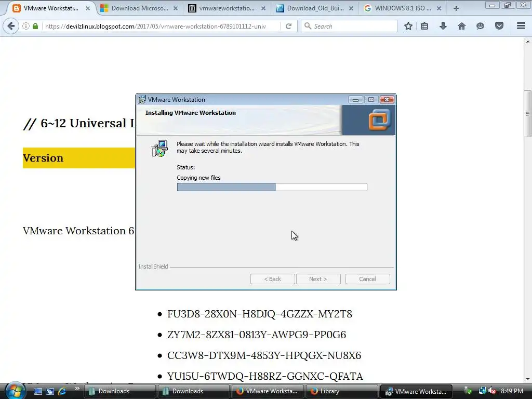The height and width of the screenshot is (399, 532).
Task: Click the green padlock security icon
Action: coord(35,26)
